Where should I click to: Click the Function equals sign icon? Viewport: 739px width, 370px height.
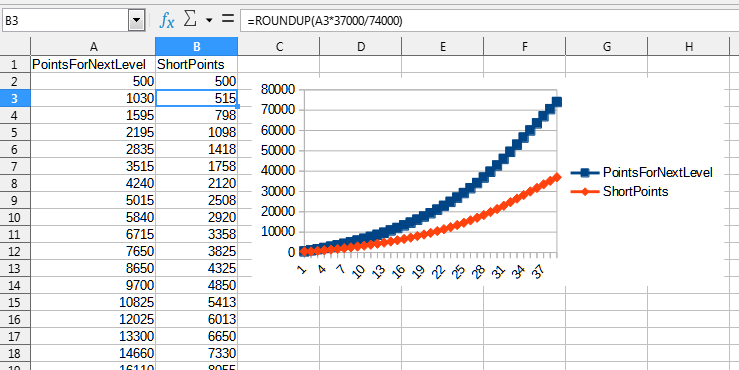tap(228, 19)
